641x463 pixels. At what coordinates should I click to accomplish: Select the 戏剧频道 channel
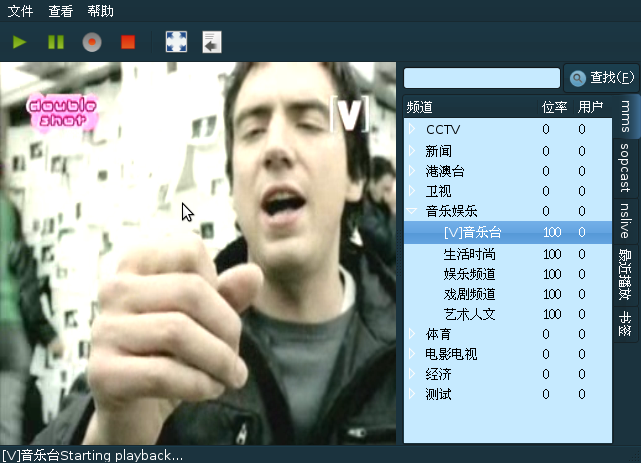coord(508,294)
